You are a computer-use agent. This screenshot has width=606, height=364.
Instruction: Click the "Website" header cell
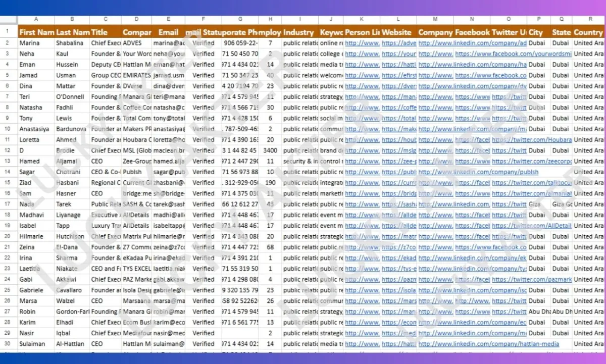click(x=398, y=32)
